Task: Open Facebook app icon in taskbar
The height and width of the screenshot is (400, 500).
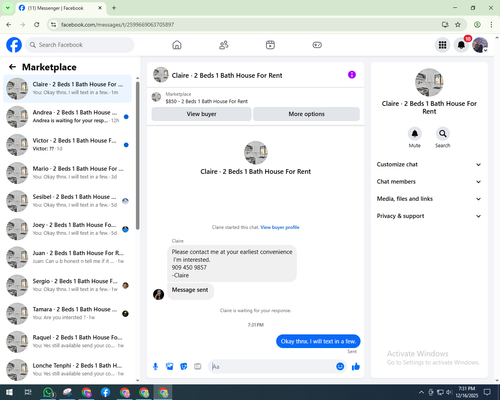Action: coord(105,392)
